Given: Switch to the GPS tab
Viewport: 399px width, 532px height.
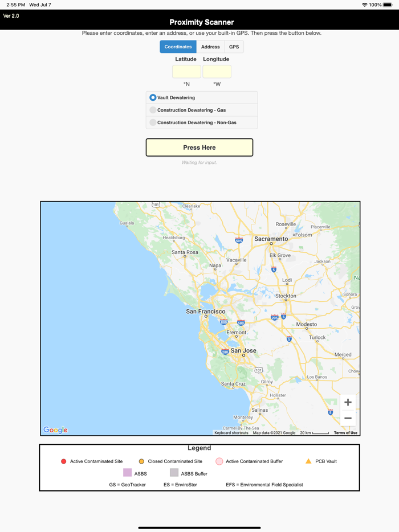Looking at the screenshot, I should point(234,47).
